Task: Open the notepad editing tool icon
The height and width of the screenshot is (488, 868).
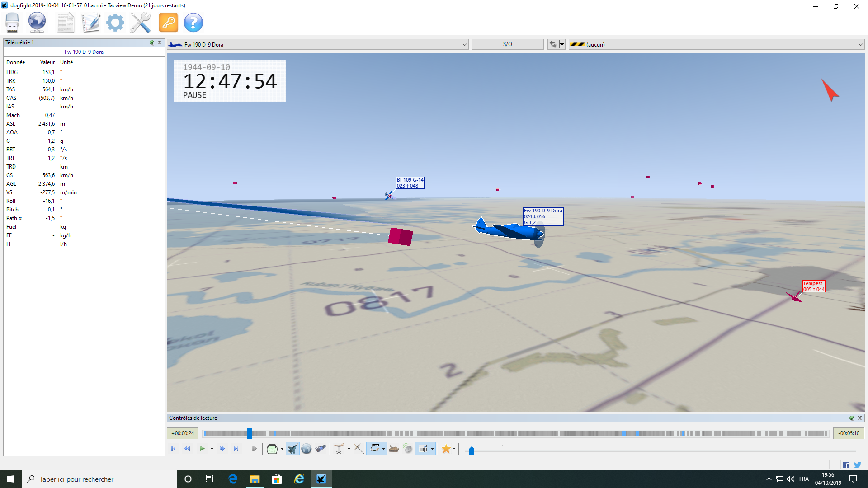Action: point(90,22)
